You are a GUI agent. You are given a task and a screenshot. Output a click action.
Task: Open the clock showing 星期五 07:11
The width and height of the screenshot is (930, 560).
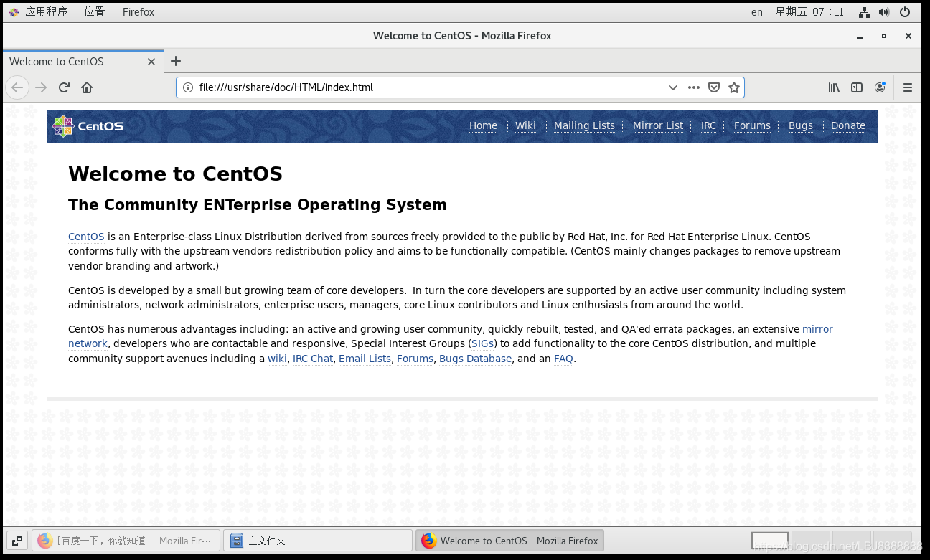(x=809, y=11)
